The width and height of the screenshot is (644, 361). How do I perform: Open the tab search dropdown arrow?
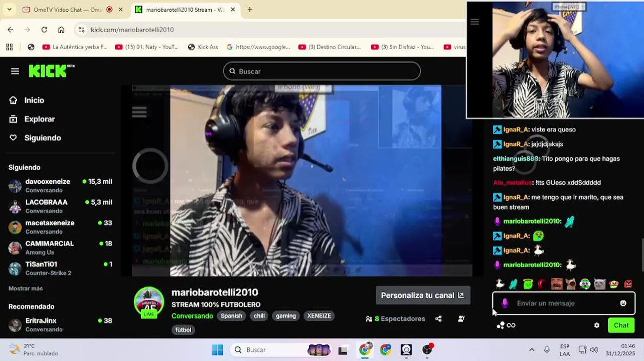(x=9, y=10)
